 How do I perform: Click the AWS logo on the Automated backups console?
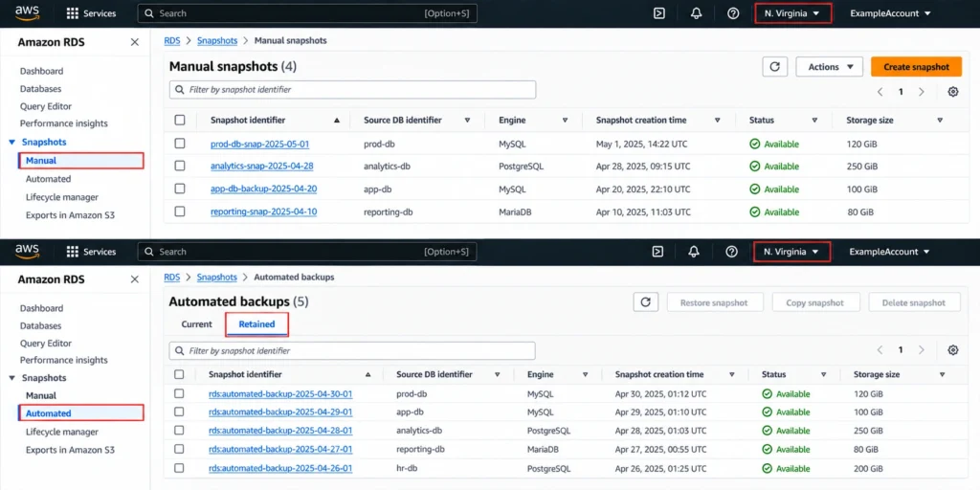click(28, 251)
